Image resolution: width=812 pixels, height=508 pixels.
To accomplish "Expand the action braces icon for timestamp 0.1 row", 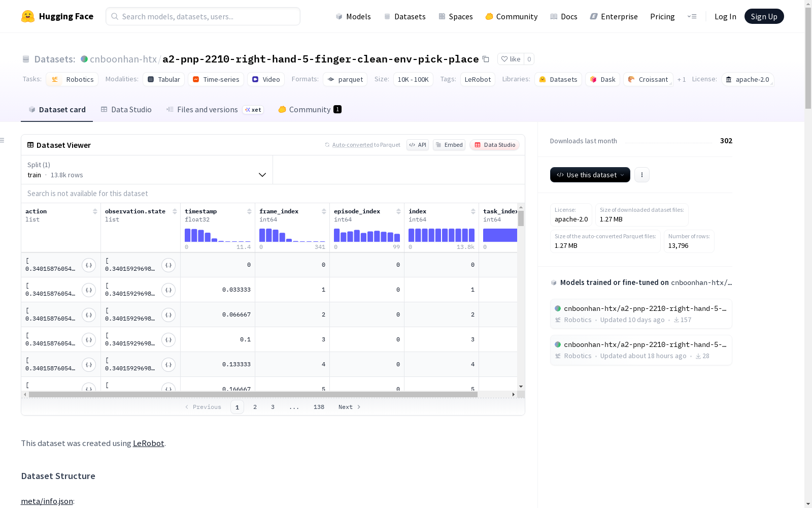I will [89, 340].
